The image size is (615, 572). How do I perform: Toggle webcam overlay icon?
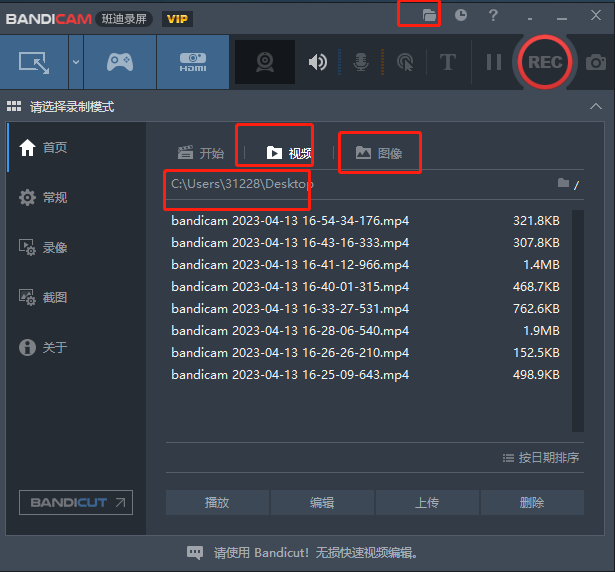tap(265, 62)
